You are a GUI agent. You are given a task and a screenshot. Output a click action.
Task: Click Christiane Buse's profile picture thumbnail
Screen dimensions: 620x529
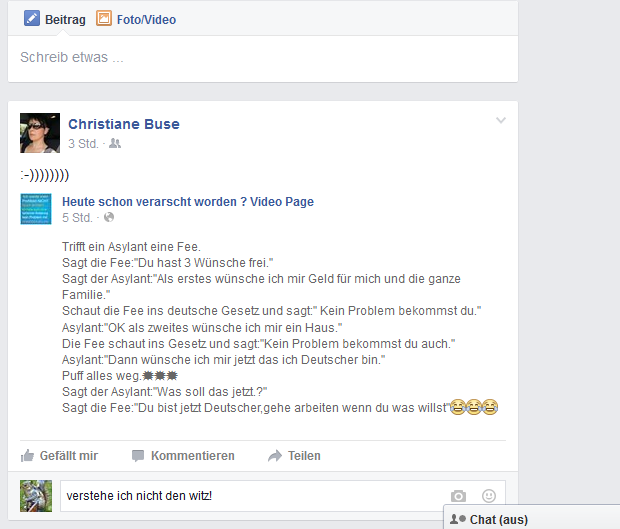40,133
